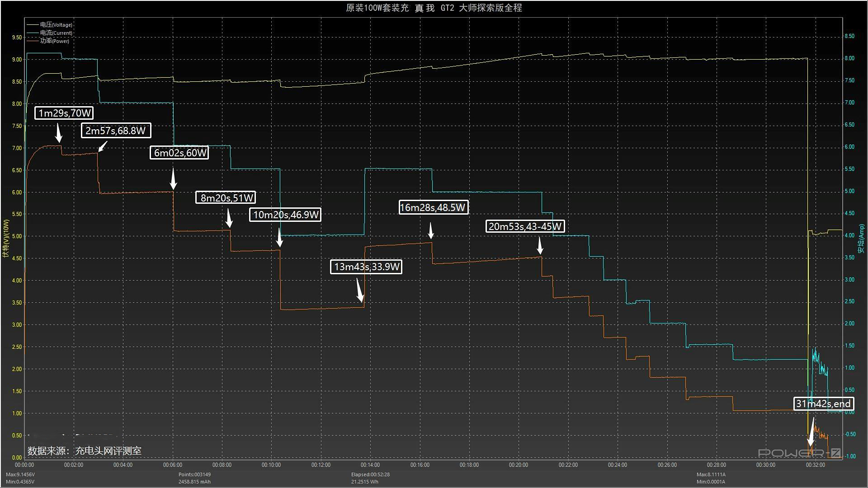Click the 00:30:00 time axis label
The width and height of the screenshot is (868, 488).
(x=766, y=465)
